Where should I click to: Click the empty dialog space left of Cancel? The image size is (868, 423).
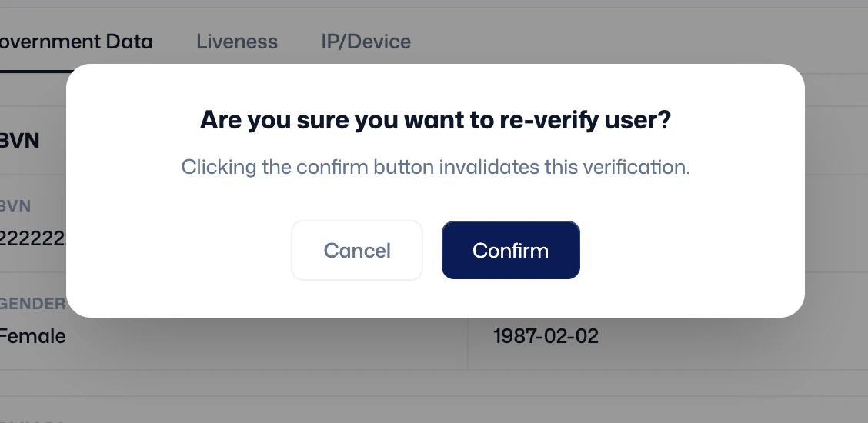[177, 250]
